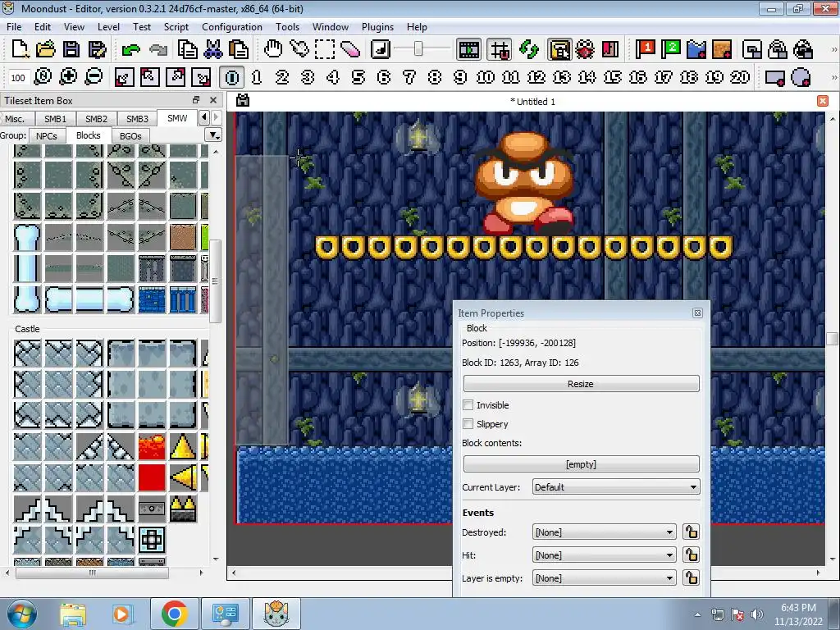Click the lock icon beside Destroyed event
Viewport: 840px width, 630px height.
691,532
